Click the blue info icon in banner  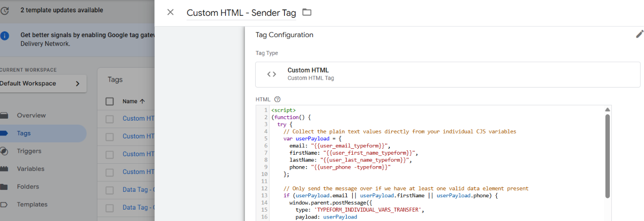pos(4,36)
